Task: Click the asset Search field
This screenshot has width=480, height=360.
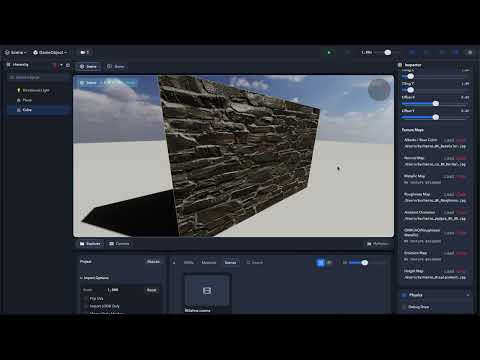Action: coord(255,263)
